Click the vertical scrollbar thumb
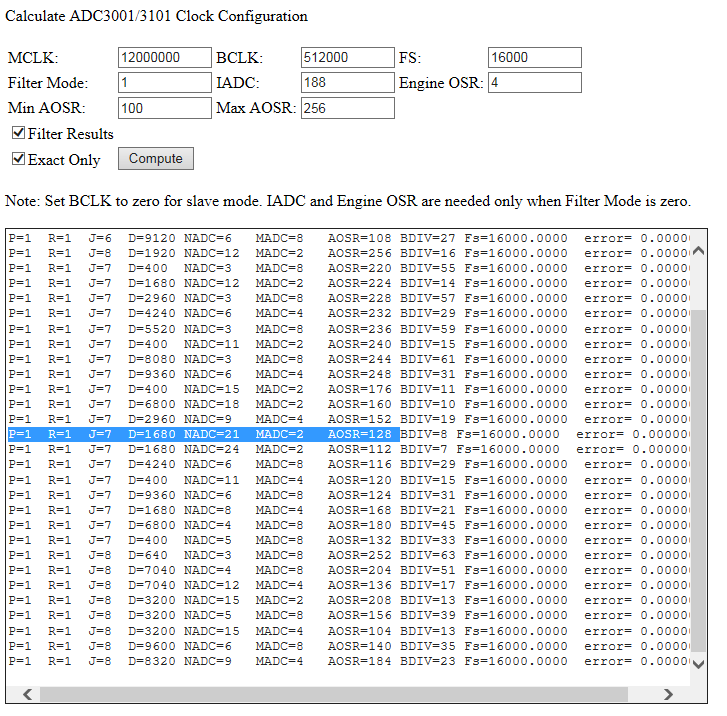Viewport: 727px width, 716px height. pyautogui.click(x=698, y=480)
